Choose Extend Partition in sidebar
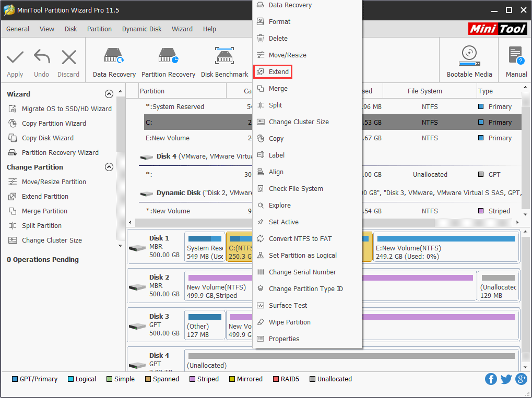Viewport: 532px width, 398px height. tap(38, 196)
